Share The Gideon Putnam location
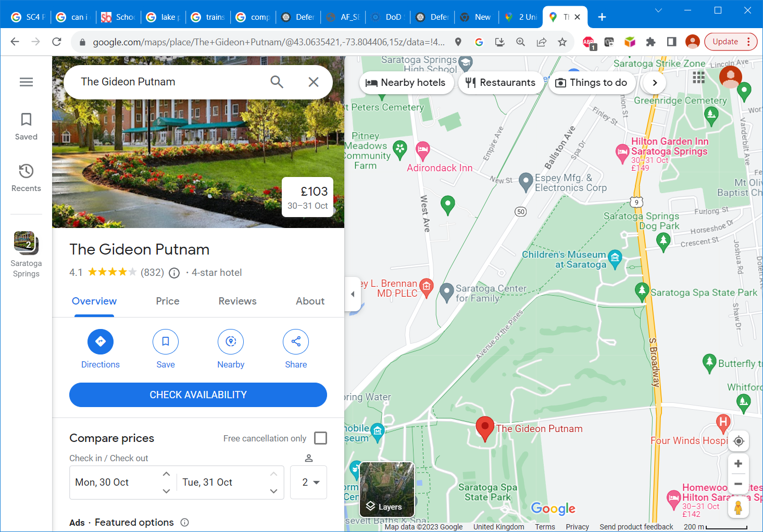Image resolution: width=763 pixels, height=532 pixels. 296,341
